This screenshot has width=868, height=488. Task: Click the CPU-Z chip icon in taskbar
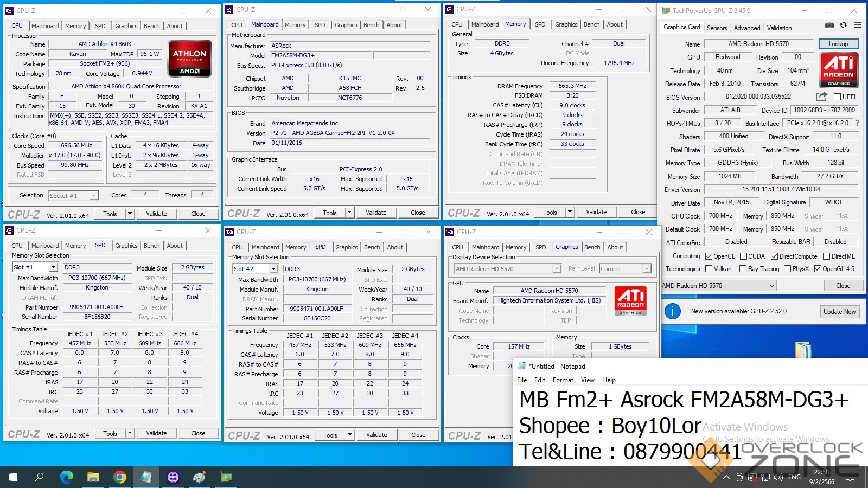173,477
